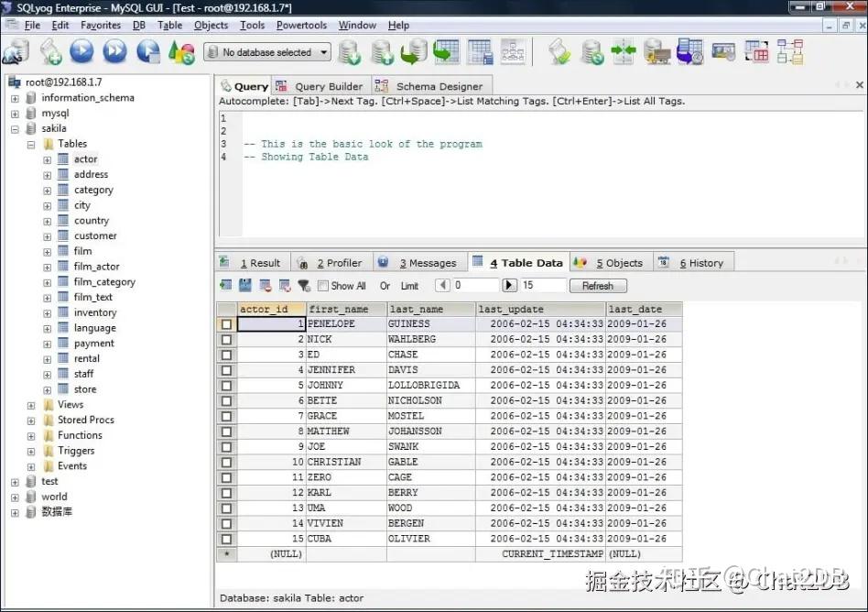Click the next page arrow beside Limit
This screenshot has height=612, width=868.
tap(509, 285)
